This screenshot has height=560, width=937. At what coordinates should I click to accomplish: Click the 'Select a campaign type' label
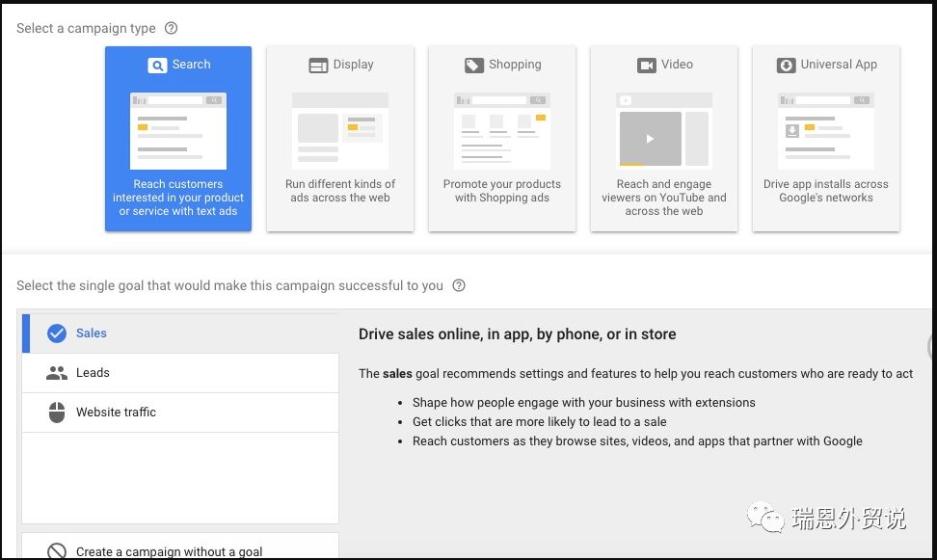coord(86,28)
